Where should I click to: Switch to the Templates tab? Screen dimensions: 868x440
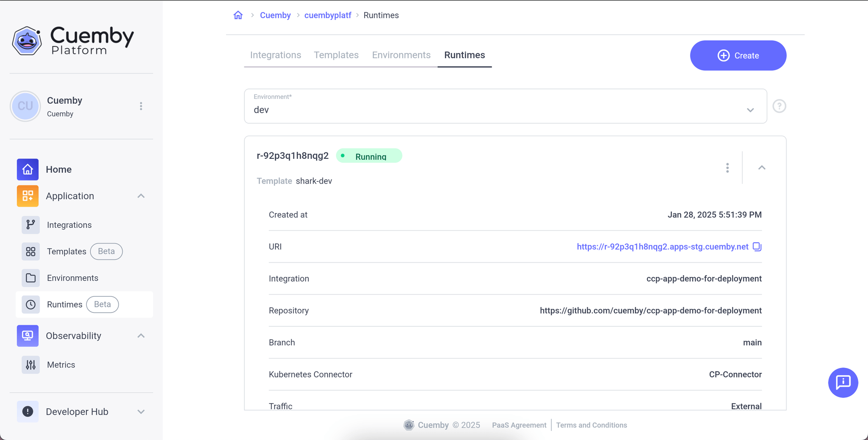pyautogui.click(x=336, y=55)
